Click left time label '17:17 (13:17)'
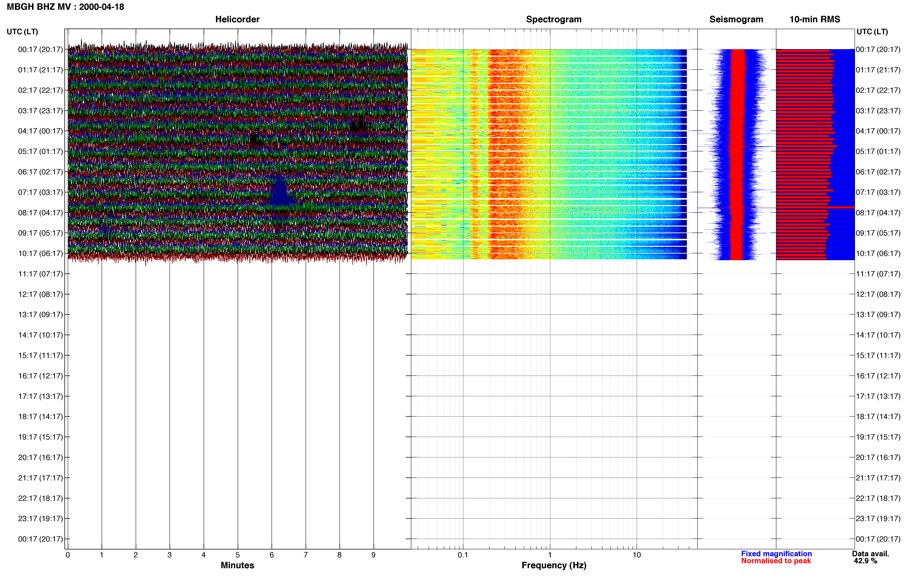This screenshot has height=578, width=924. [41, 396]
